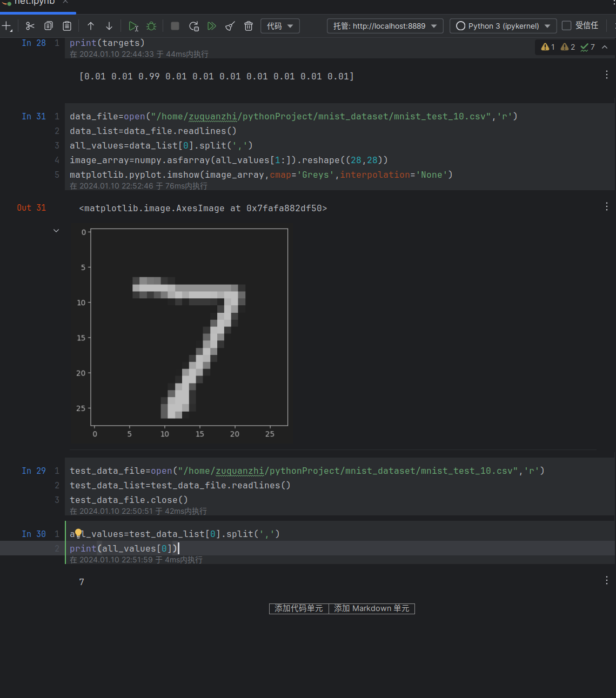616x698 pixels.
Task: Paste cell from clipboard icon
Action: point(67,26)
